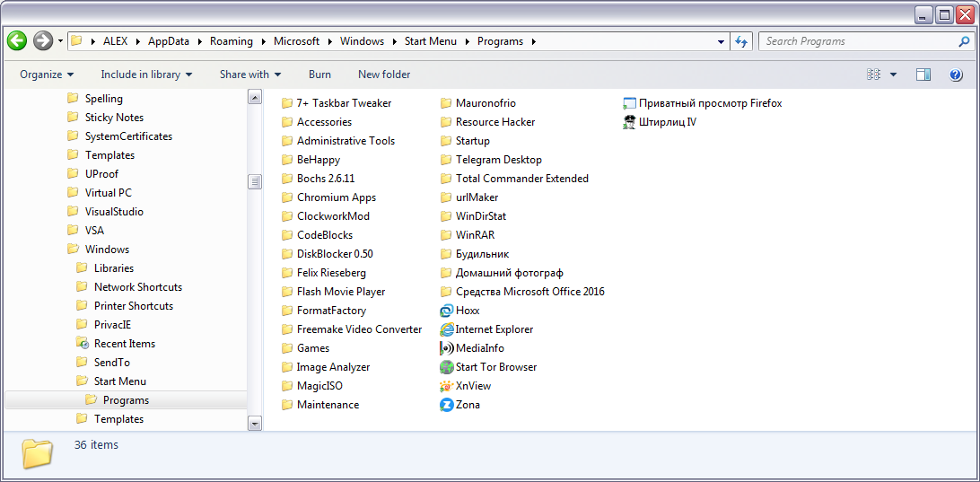Click the tree scrollbar down arrow
The width and height of the screenshot is (980, 482).
(254, 424)
